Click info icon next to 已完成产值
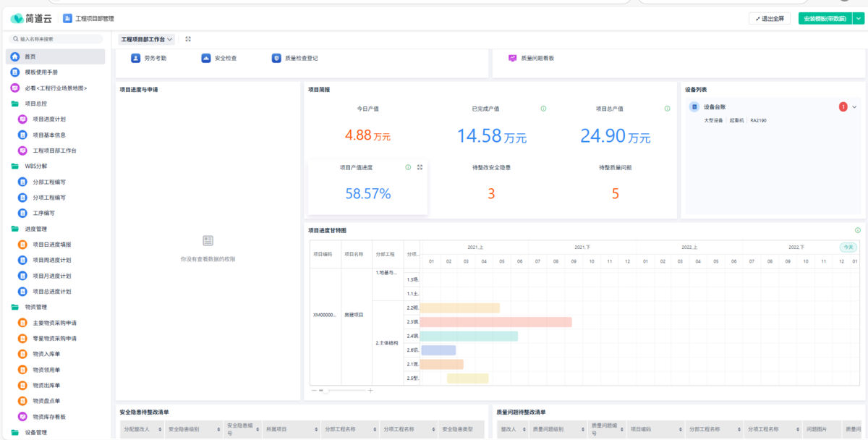The image size is (868, 440). [543, 109]
